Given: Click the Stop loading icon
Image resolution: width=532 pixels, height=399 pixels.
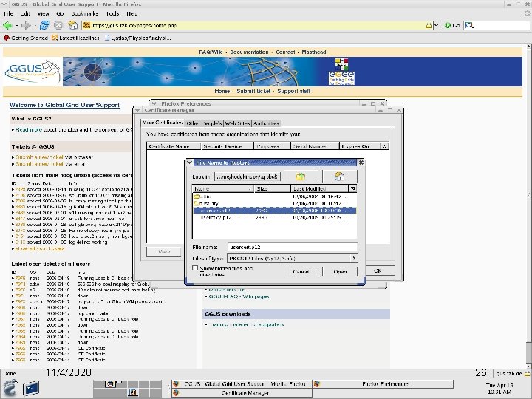Looking at the screenshot, I should pyautogui.click(x=58, y=24).
